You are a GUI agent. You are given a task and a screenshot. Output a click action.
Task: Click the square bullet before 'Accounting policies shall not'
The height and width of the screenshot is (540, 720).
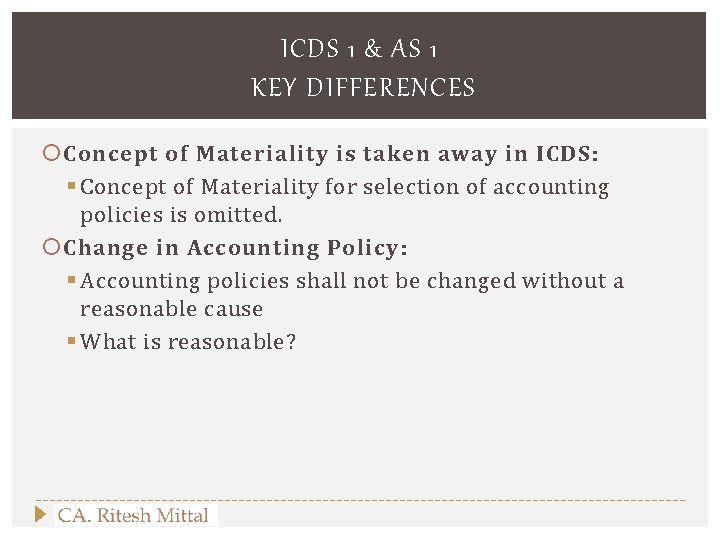tap(72, 281)
